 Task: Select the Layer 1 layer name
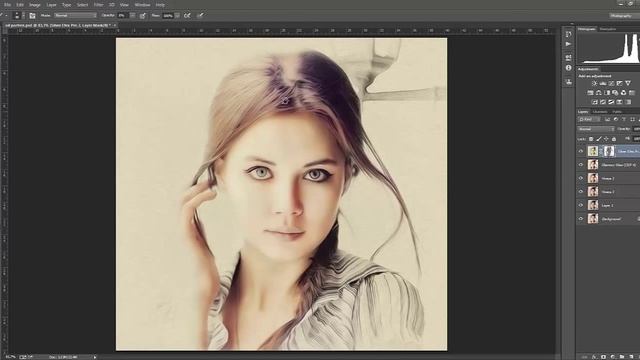tap(608, 205)
